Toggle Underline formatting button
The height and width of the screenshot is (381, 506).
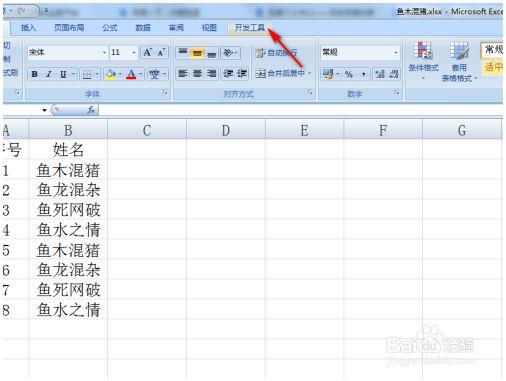[x=63, y=74]
